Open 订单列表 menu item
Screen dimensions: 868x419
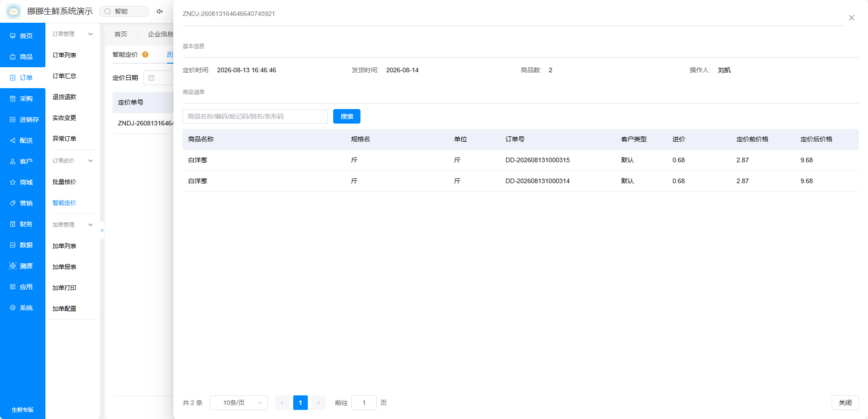pyautogui.click(x=64, y=55)
